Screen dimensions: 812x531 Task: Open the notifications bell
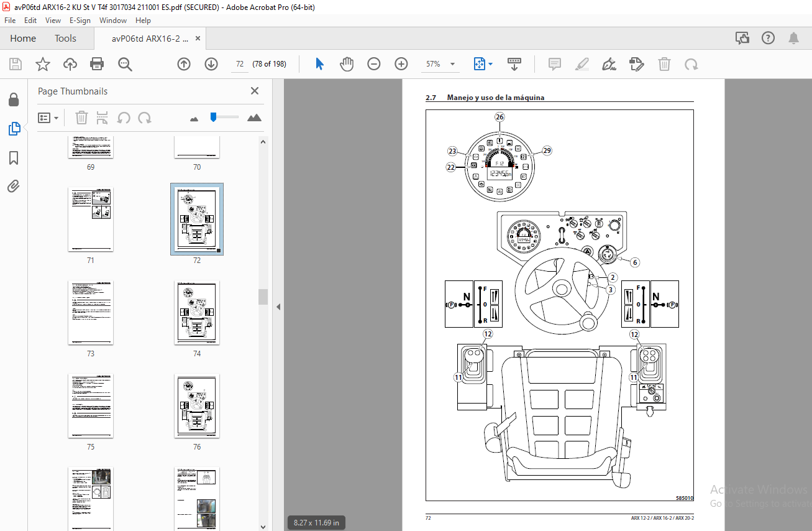coord(794,39)
